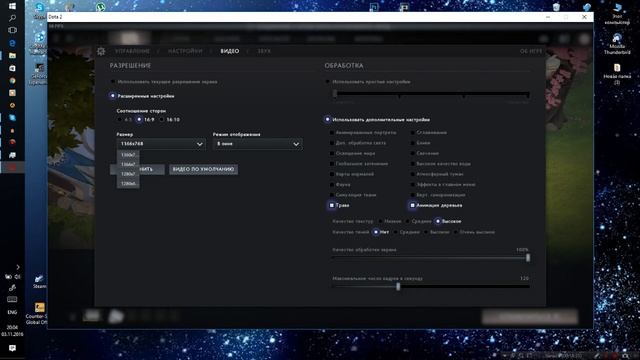
Task: Enable the Сглаживание checkbox
Action: [413, 133]
